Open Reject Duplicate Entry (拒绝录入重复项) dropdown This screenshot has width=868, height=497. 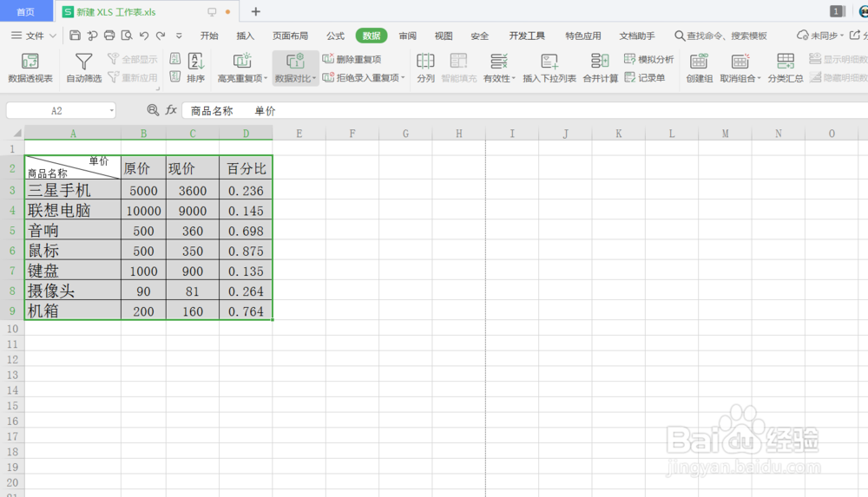[x=364, y=77]
